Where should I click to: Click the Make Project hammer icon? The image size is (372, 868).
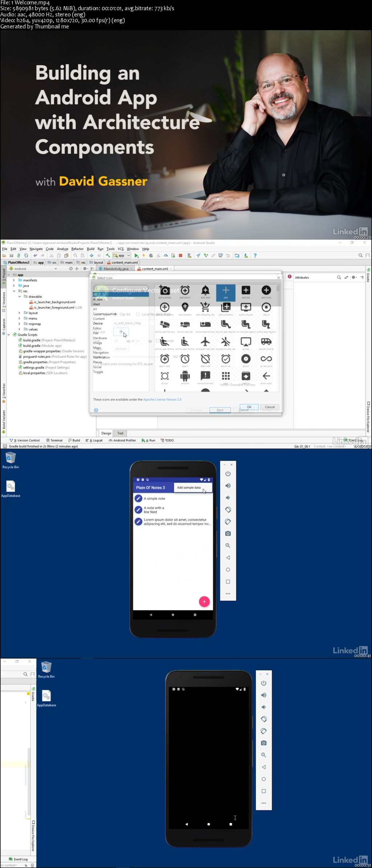(x=108, y=256)
